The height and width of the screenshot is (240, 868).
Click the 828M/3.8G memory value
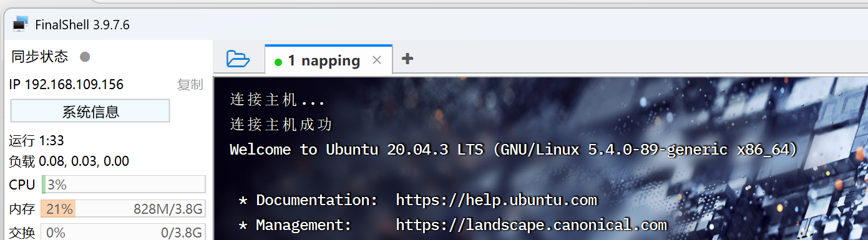coord(168,209)
